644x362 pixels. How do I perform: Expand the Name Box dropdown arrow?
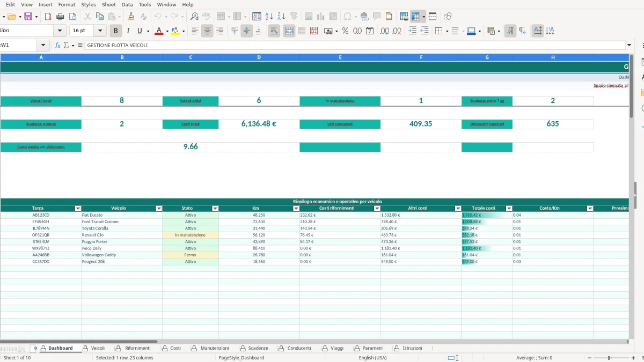click(x=43, y=46)
